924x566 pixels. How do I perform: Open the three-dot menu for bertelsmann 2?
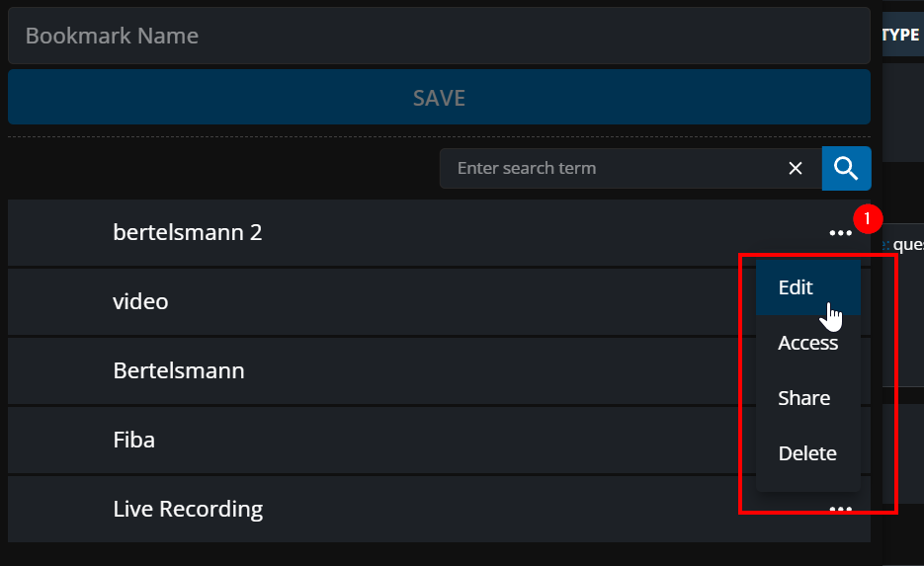click(840, 233)
